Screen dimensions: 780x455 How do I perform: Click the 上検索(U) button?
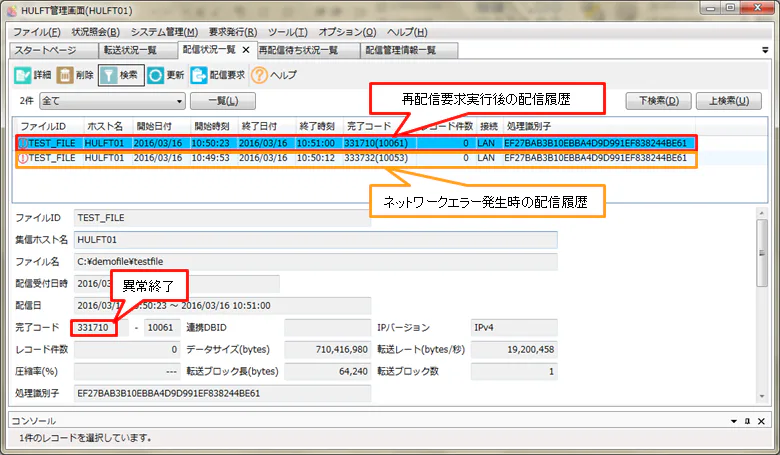tap(729, 101)
